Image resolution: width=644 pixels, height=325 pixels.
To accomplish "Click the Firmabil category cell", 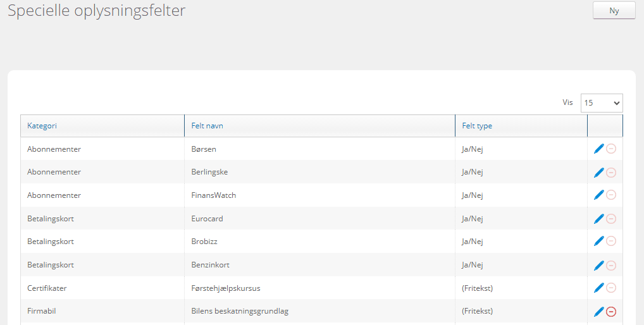I will [x=43, y=311].
